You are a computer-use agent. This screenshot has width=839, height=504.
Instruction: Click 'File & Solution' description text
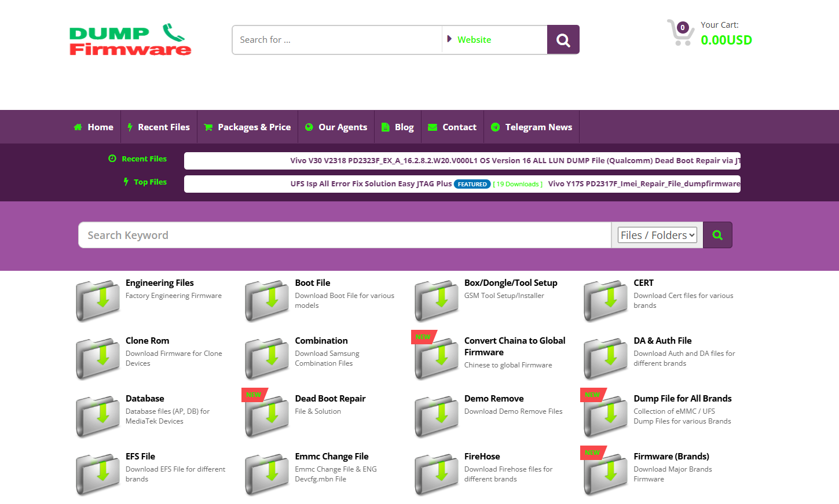[x=318, y=411]
